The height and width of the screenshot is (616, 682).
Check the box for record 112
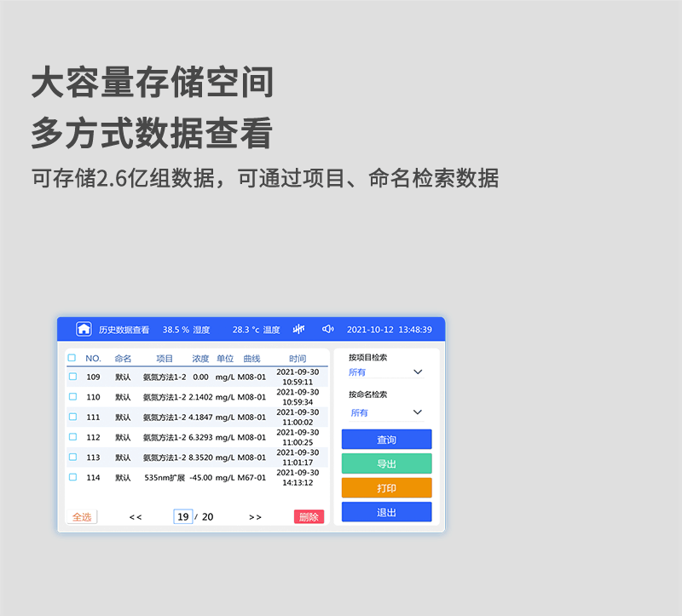pyautogui.click(x=72, y=437)
